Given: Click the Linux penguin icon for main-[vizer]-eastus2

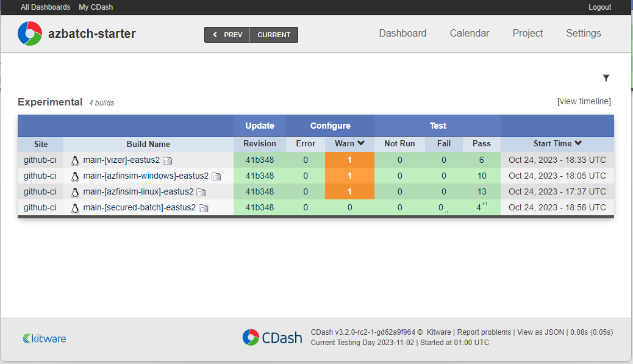Looking at the screenshot, I should click(x=74, y=160).
